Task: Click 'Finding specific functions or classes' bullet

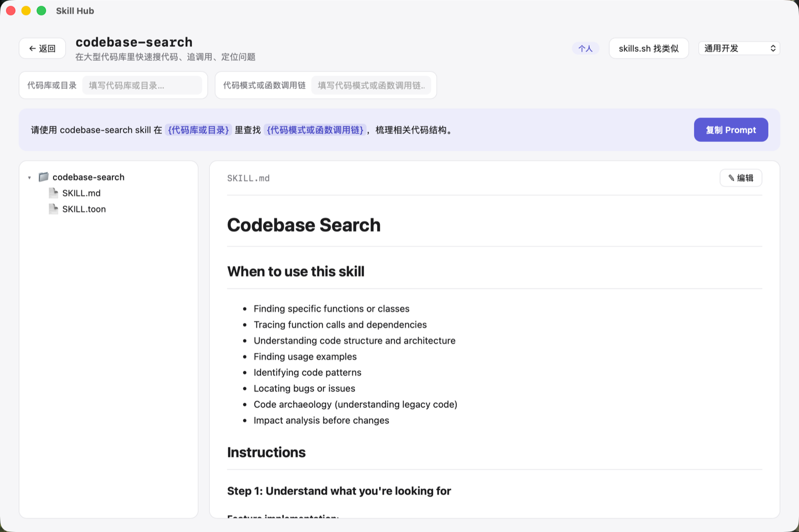Action: [332, 309]
